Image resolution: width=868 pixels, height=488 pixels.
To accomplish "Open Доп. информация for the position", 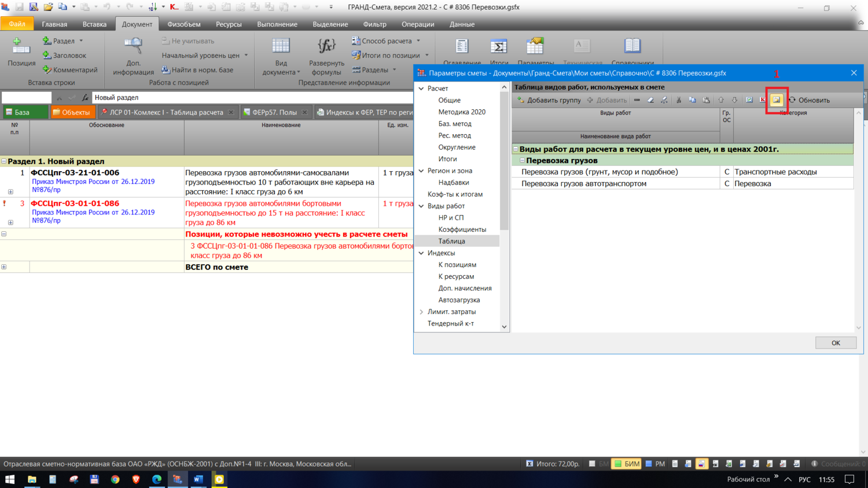I will 133,57.
